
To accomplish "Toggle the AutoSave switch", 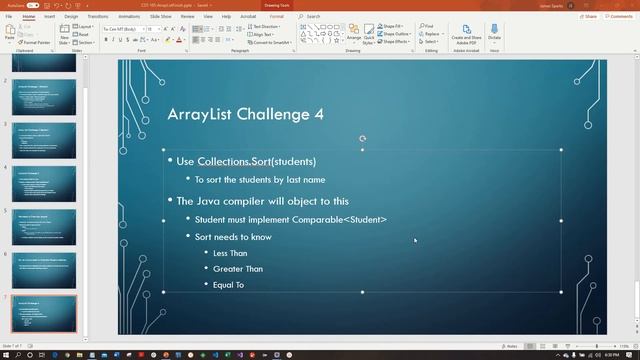I will pyautogui.click(x=33, y=5).
